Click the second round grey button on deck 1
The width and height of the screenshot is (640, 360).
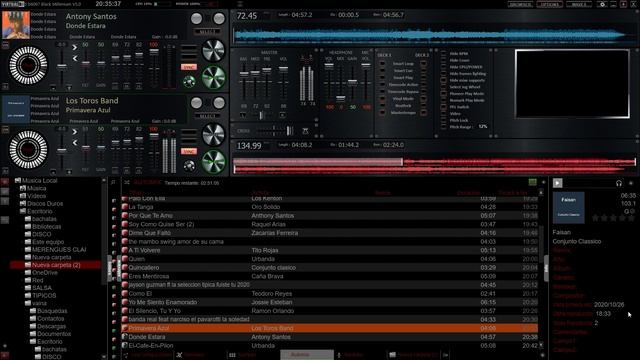219,18
